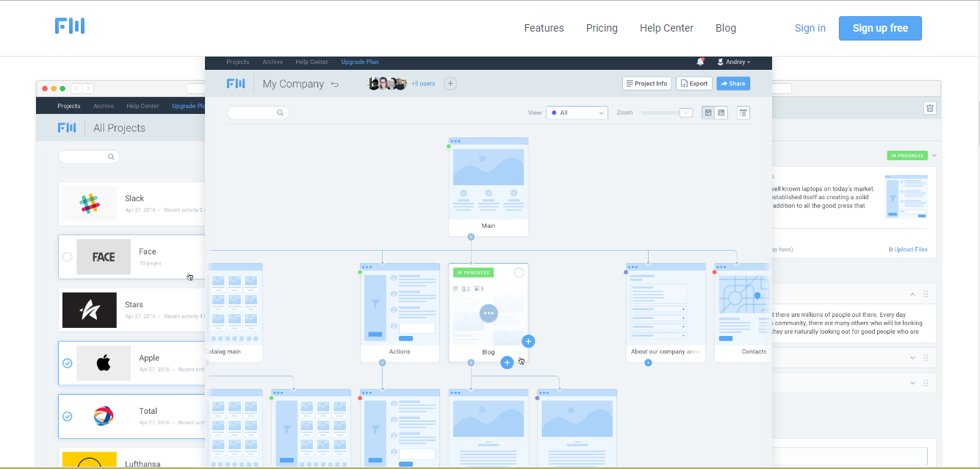Select the image preview view mode icon

708,112
